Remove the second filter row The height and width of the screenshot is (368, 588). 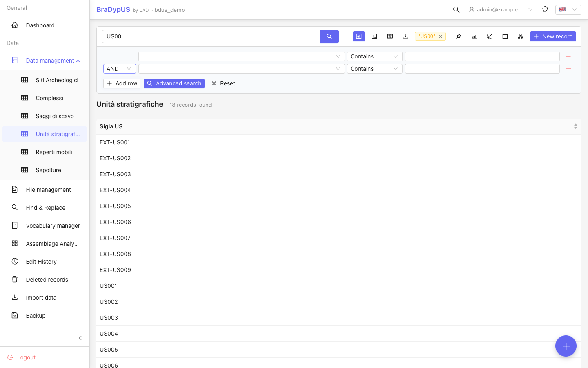[568, 69]
